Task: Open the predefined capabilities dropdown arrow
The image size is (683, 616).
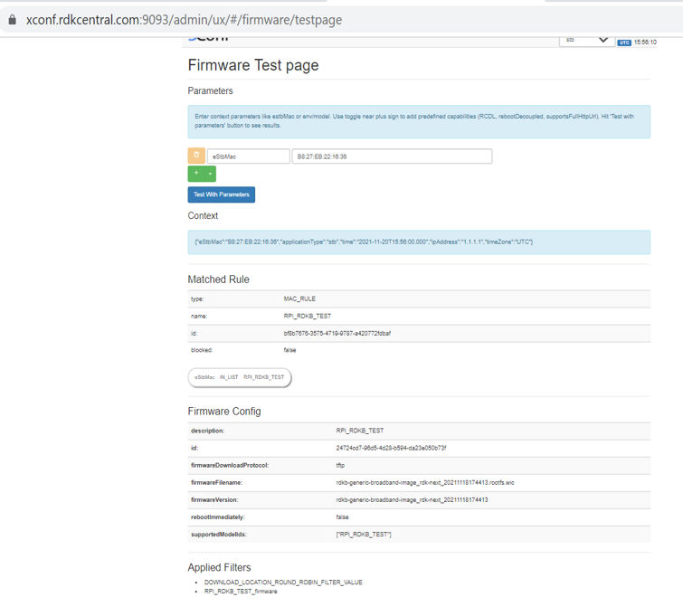Action: coord(211,174)
